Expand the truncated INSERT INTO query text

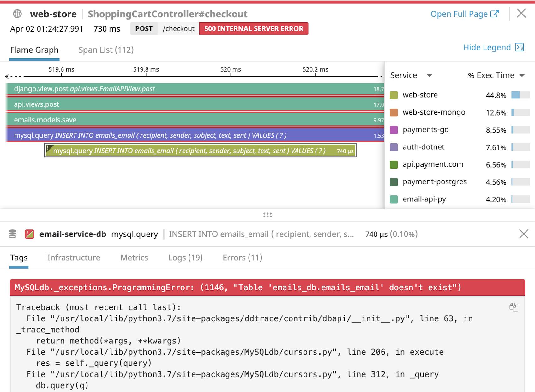click(261, 234)
